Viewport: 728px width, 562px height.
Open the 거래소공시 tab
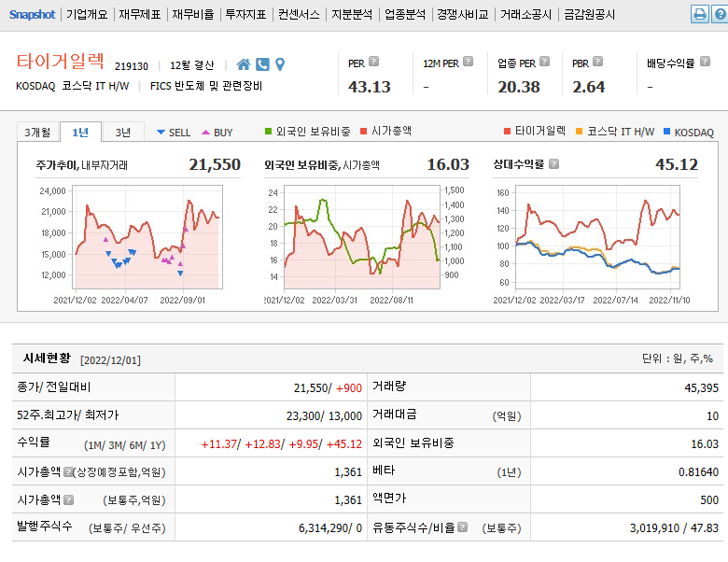click(x=526, y=14)
